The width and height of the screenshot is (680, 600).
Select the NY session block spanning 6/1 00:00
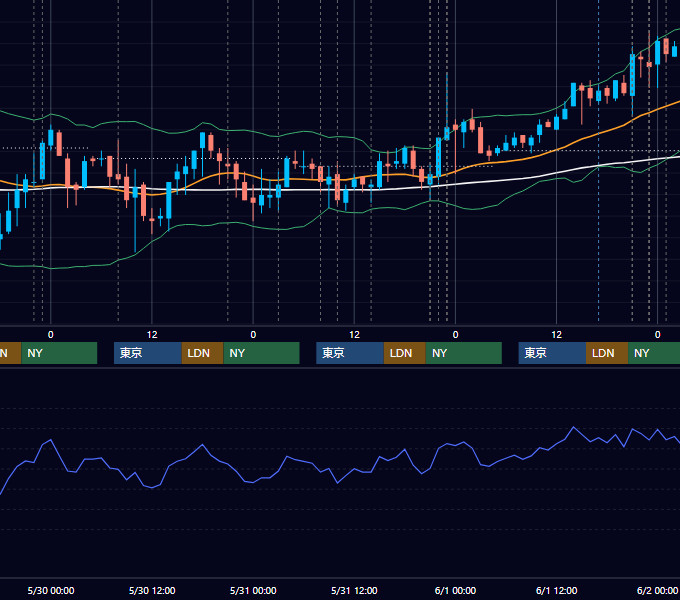464,353
